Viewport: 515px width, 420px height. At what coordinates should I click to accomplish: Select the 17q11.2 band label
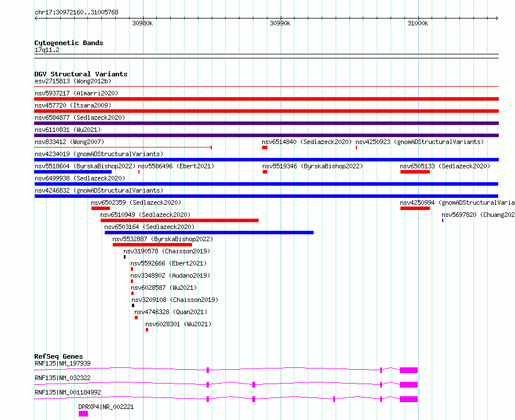pyautogui.click(x=47, y=50)
